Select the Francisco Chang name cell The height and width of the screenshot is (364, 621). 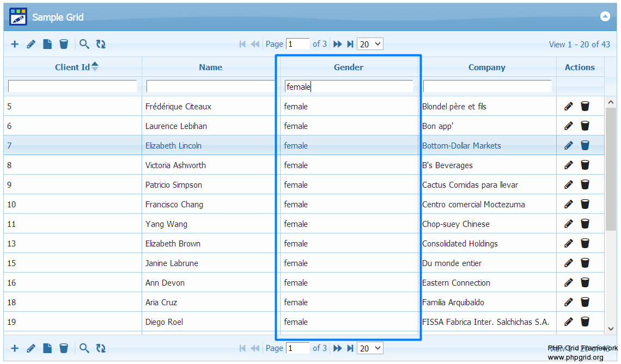pyautogui.click(x=174, y=205)
